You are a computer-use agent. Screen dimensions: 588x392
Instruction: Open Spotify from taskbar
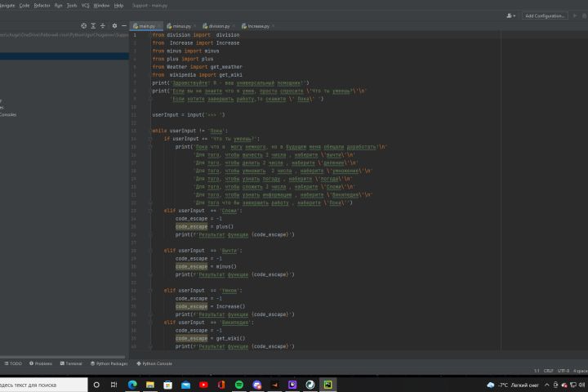pos(238,385)
